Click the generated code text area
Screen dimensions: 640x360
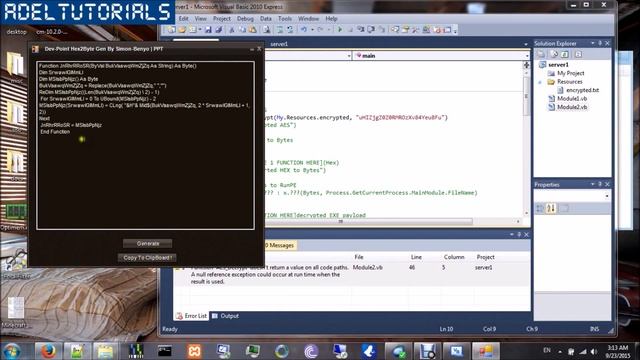pyautogui.click(x=145, y=145)
